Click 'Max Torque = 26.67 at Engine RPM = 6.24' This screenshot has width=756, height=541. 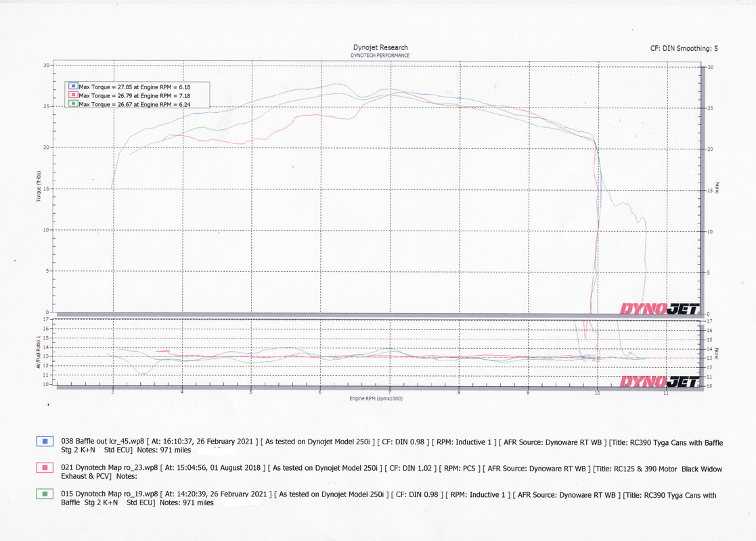point(135,105)
